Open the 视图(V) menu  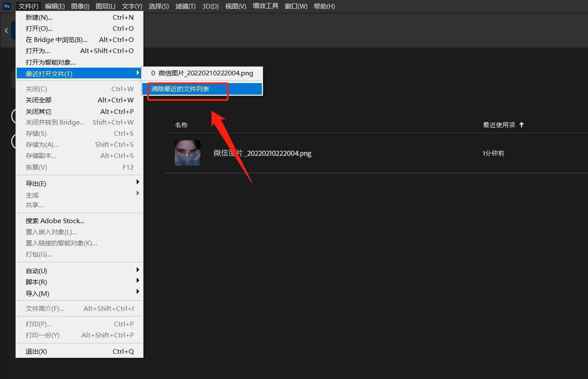236,6
